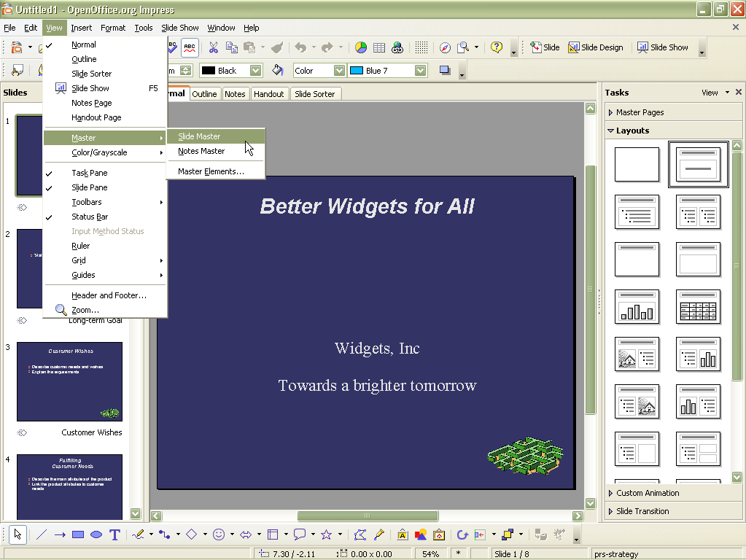Select the Line drawing tool
The width and height of the screenshot is (746, 560).
click(42, 534)
